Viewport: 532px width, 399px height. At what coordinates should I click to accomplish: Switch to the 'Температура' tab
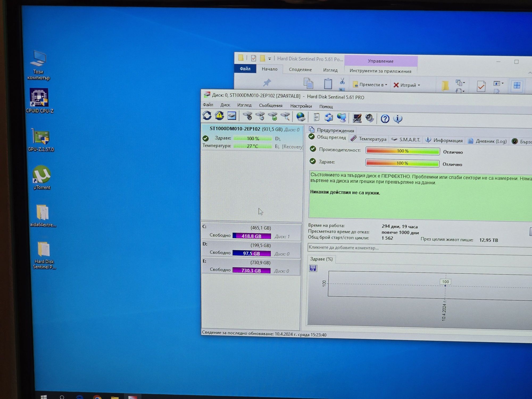tap(369, 139)
